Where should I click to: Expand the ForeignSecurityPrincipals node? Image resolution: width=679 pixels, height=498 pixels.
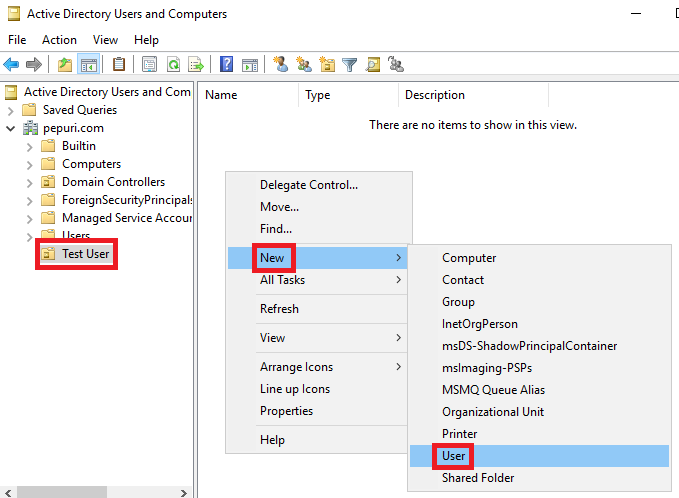(x=29, y=201)
